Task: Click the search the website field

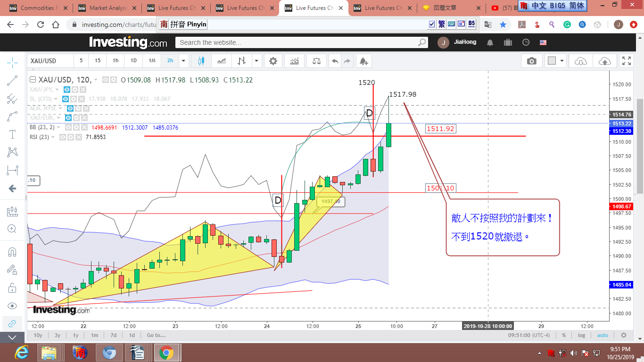Action: click(x=297, y=42)
